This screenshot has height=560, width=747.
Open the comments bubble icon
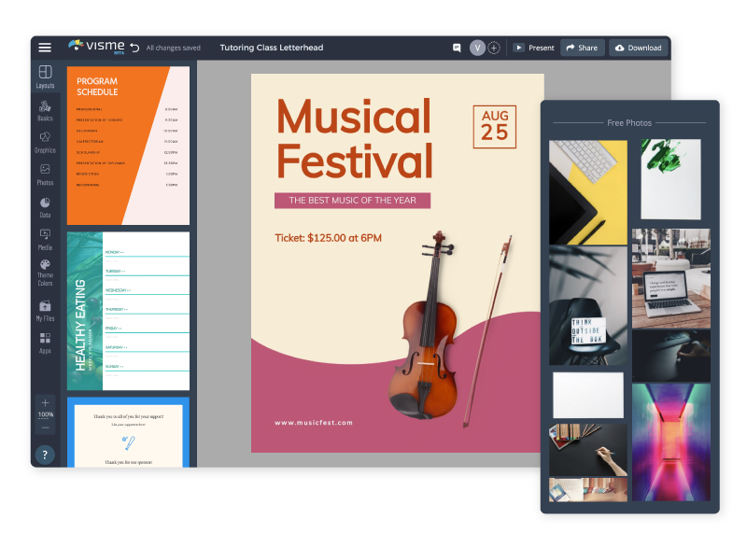(457, 47)
